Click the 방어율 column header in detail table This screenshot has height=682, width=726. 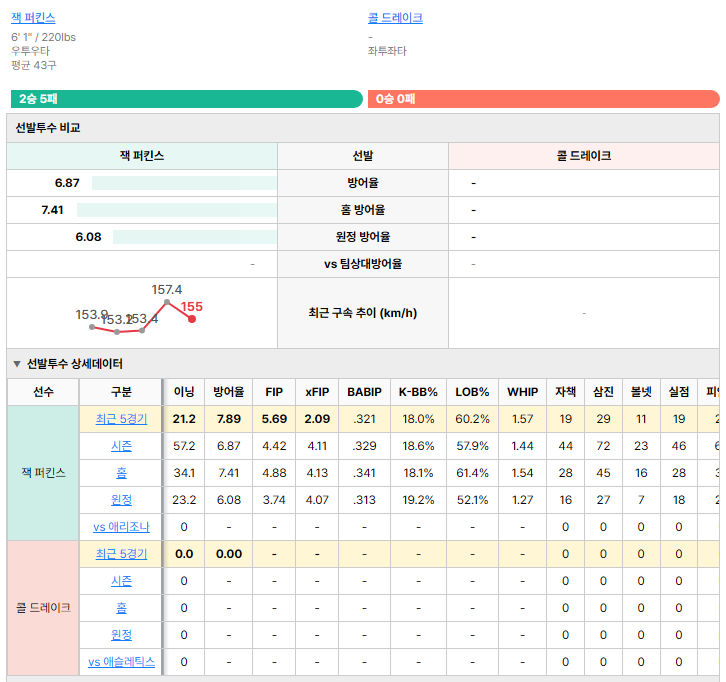tap(228, 392)
